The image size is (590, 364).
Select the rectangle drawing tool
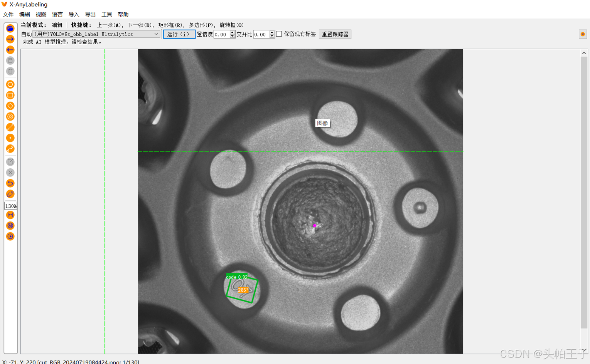10,95
